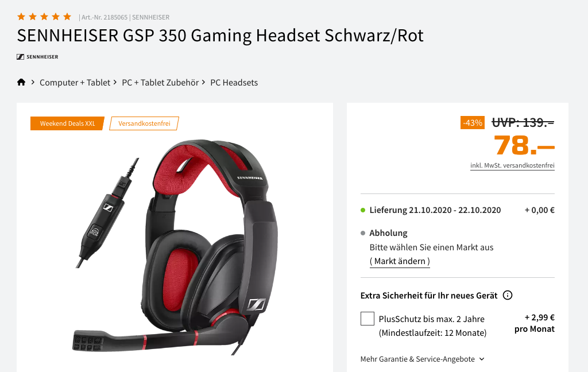
Task: Open the five-star rating reviews
Action: tap(44, 17)
